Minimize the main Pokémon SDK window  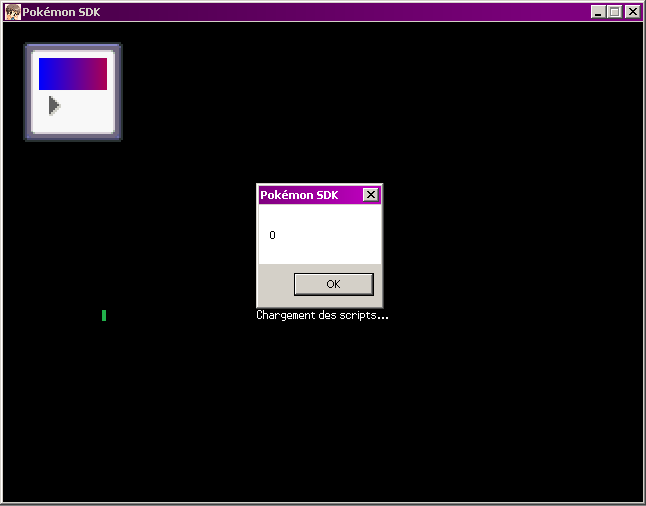[598, 12]
